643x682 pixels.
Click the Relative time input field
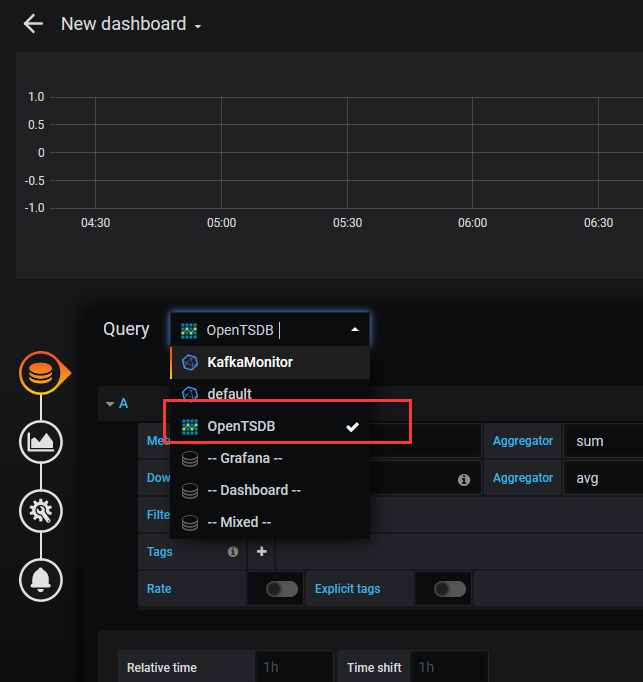tap(294, 667)
